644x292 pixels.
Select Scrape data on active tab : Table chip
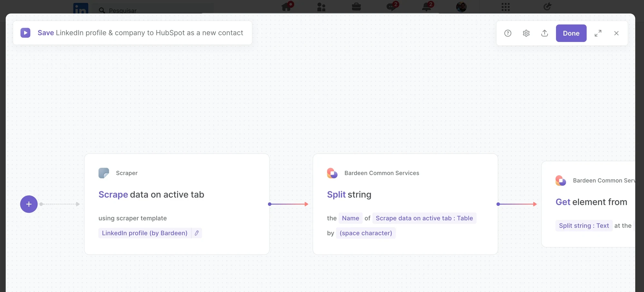pos(424,218)
